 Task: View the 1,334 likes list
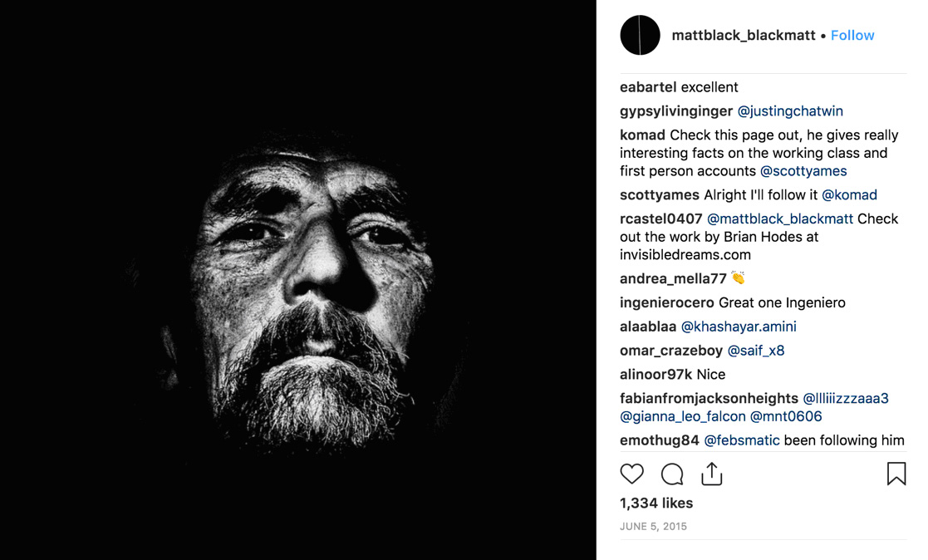pos(656,504)
